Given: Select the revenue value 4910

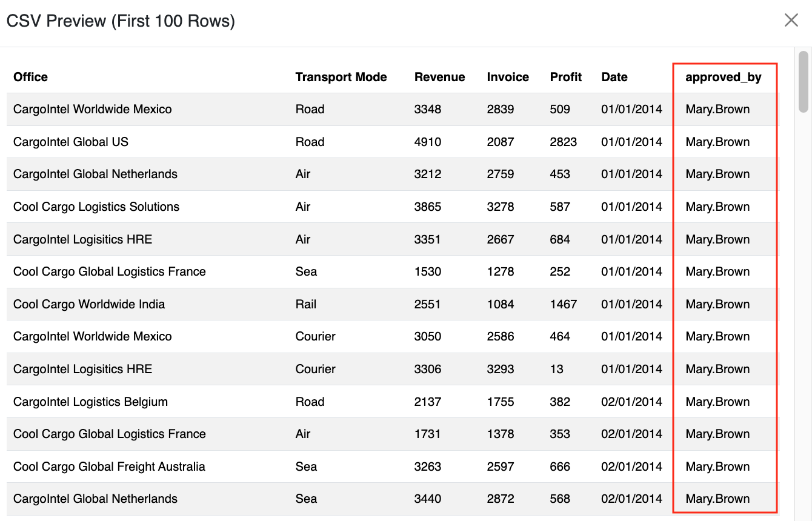Looking at the screenshot, I should (x=428, y=142).
